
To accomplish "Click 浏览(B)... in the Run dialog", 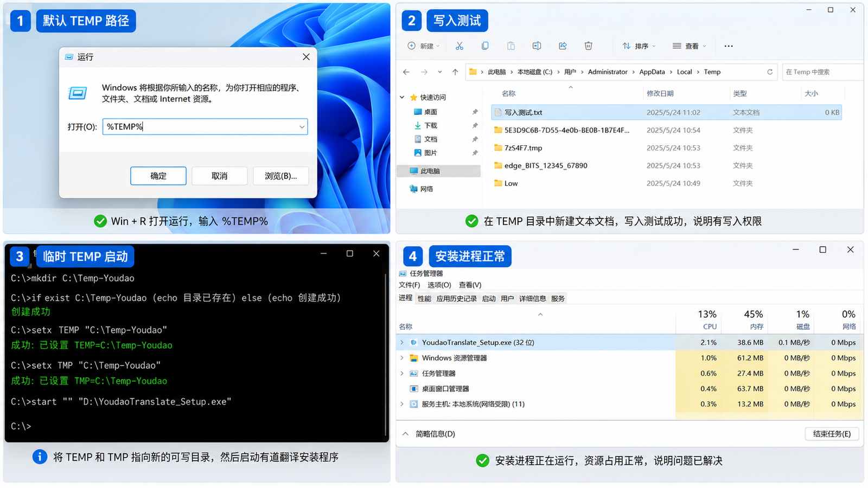I will tap(281, 176).
